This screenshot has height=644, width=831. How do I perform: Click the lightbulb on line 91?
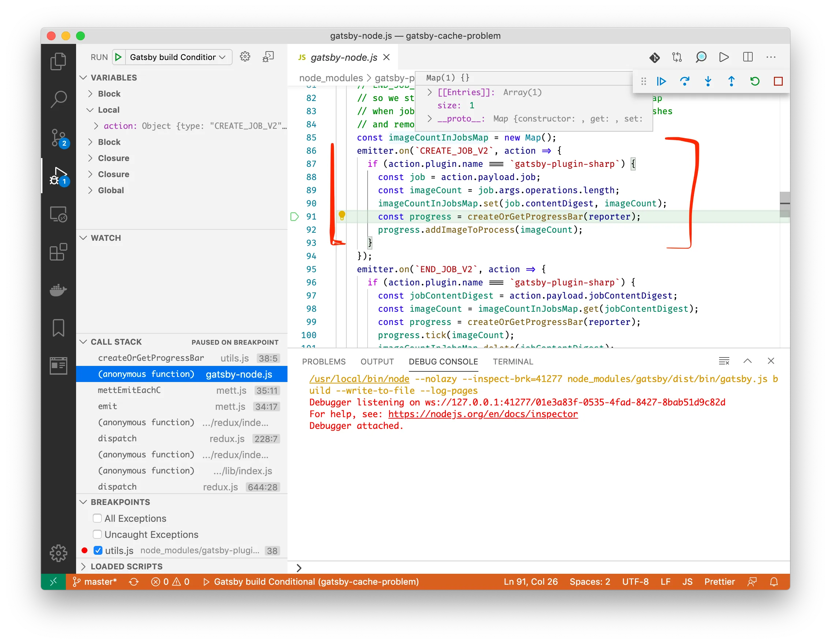click(x=342, y=216)
